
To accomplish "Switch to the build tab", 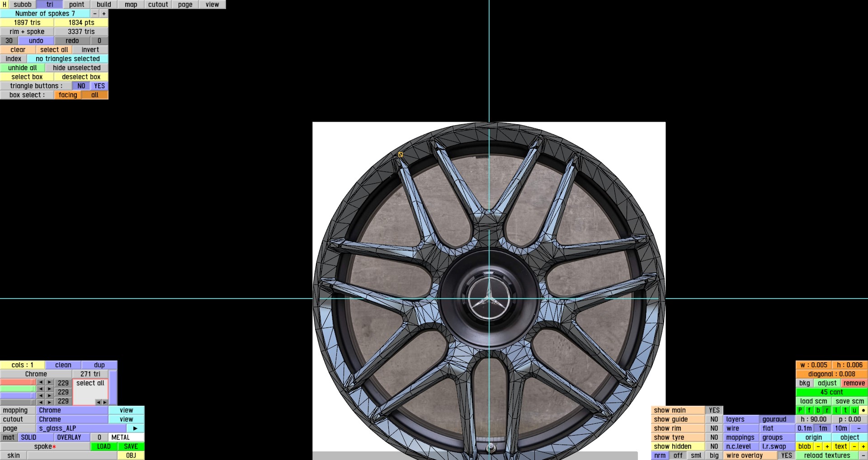I will tap(104, 5).
